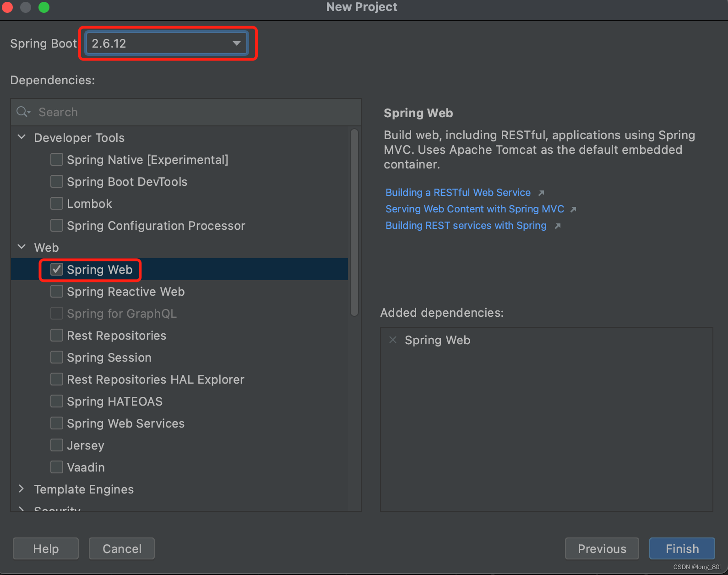Remove Spring Web from added dependencies
This screenshot has width=728, height=575.
(x=393, y=340)
